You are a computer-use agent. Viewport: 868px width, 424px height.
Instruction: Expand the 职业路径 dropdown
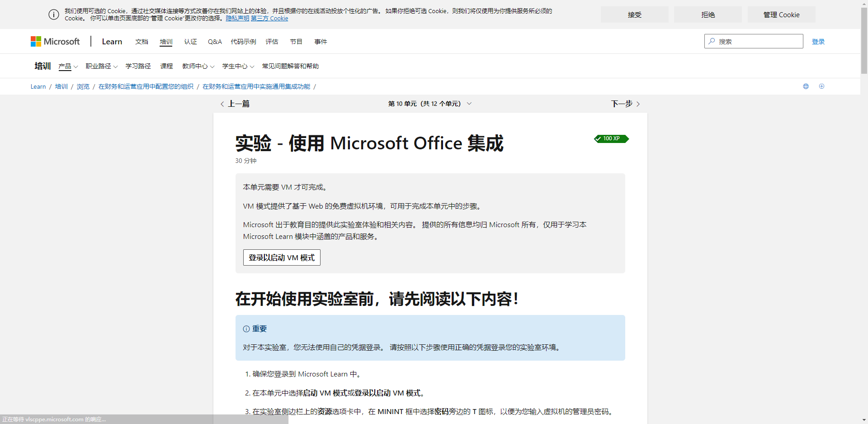pyautogui.click(x=102, y=66)
